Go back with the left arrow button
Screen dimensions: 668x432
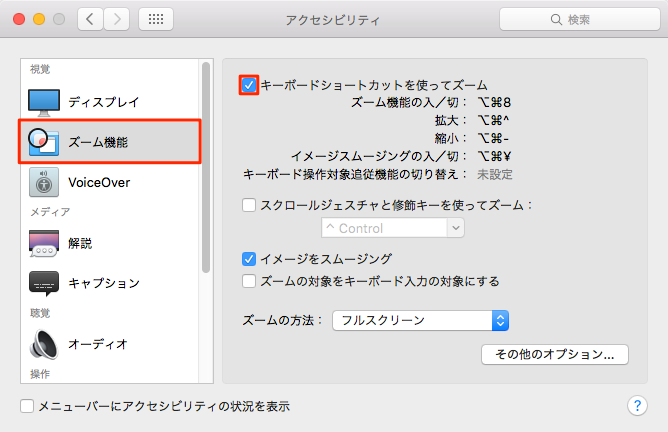(x=90, y=19)
